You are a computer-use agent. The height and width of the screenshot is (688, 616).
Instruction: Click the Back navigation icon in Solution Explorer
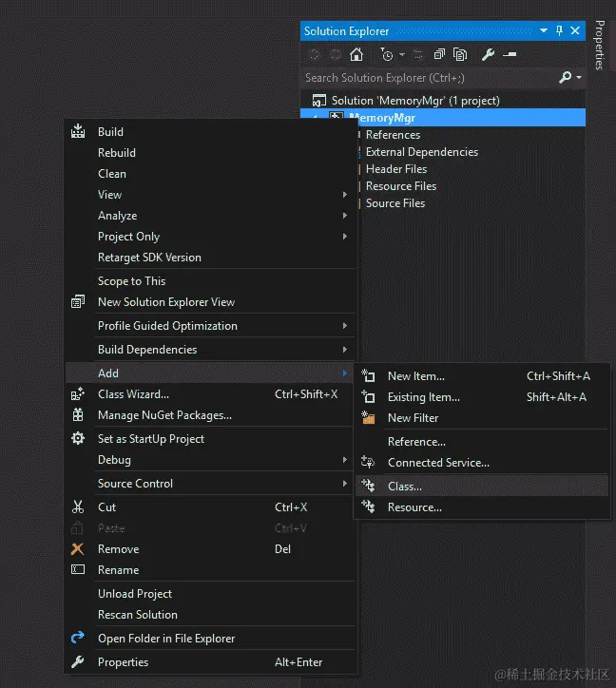tap(314, 54)
